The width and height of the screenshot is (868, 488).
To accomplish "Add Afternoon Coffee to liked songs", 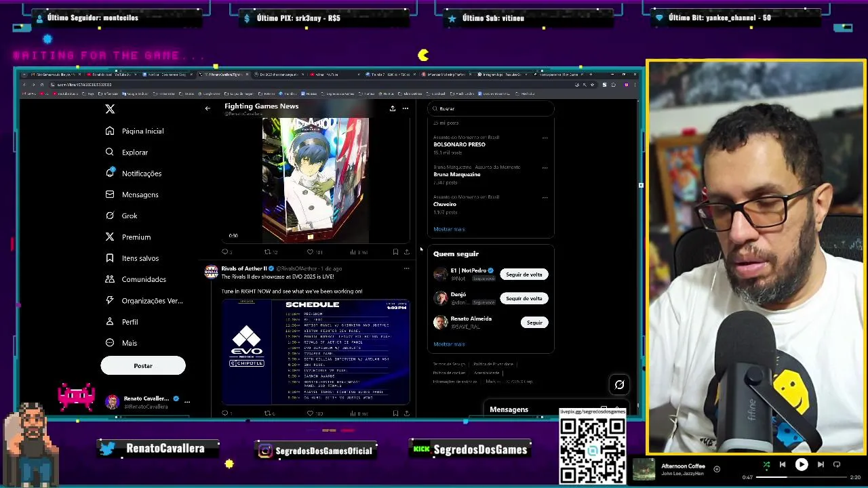I will (x=717, y=469).
